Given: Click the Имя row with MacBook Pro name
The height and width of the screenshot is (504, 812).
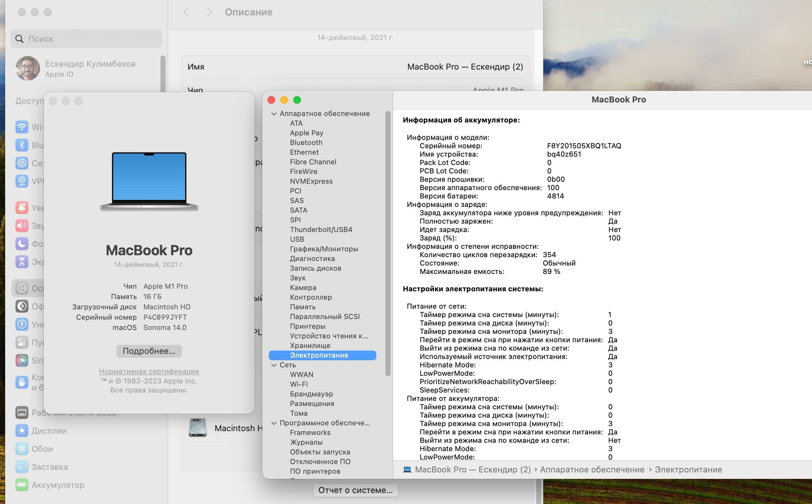Looking at the screenshot, I should [x=355, y=67].
